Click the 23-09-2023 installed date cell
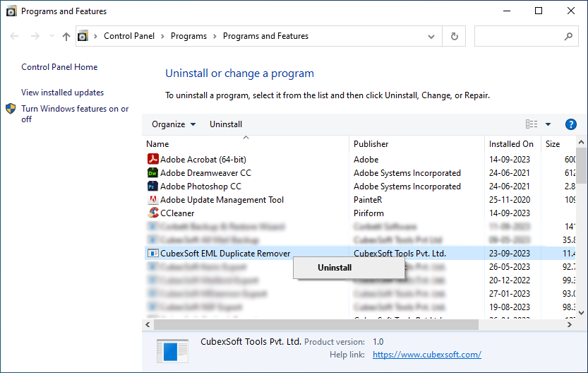The image size is (588, 373). tap(510, 254)
